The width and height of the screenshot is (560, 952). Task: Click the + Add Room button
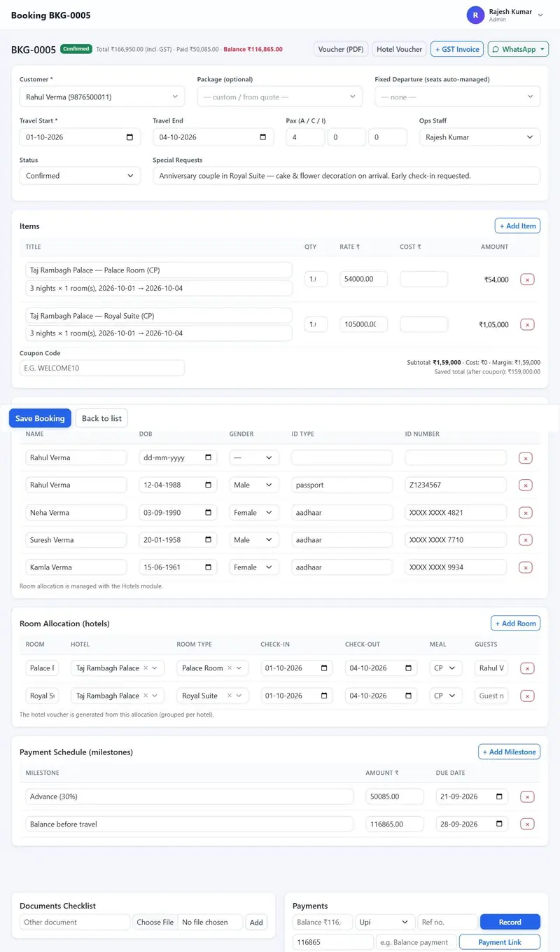tap(515, 623)
